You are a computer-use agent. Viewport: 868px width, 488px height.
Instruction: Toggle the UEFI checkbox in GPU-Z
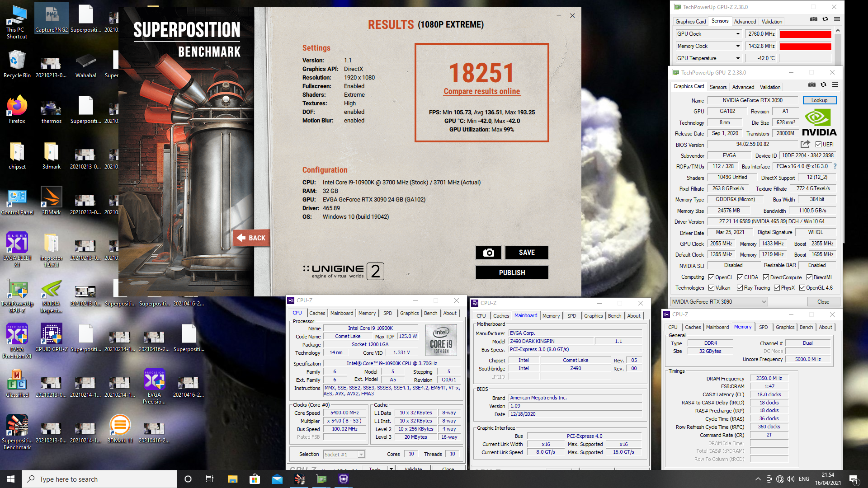[818, 145]
